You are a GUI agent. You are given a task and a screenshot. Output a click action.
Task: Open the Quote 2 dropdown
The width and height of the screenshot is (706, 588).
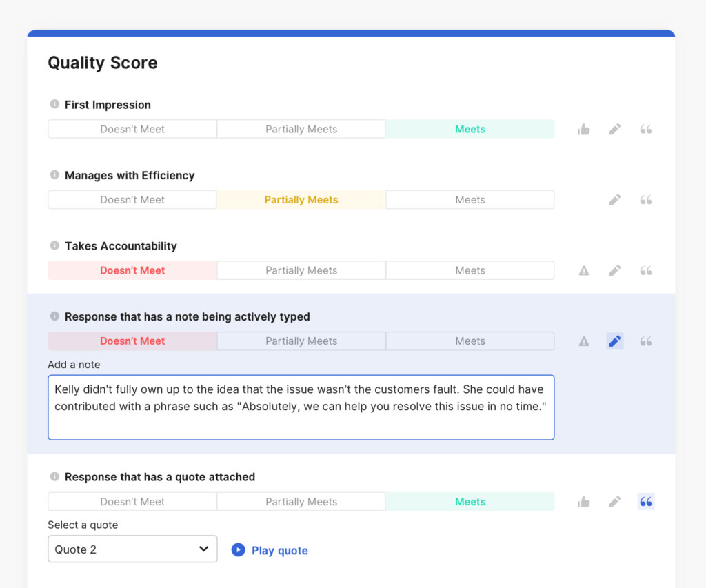132,549
